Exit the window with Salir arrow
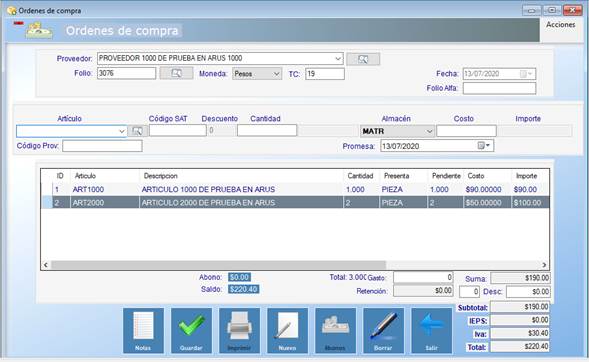Screen dimensions: 589x362 pos(432,330)
